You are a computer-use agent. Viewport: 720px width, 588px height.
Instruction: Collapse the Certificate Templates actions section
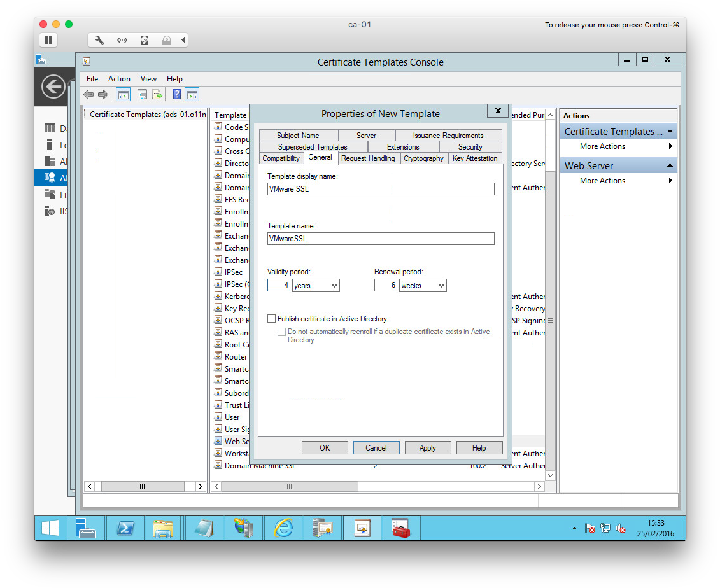click(670, 131)
